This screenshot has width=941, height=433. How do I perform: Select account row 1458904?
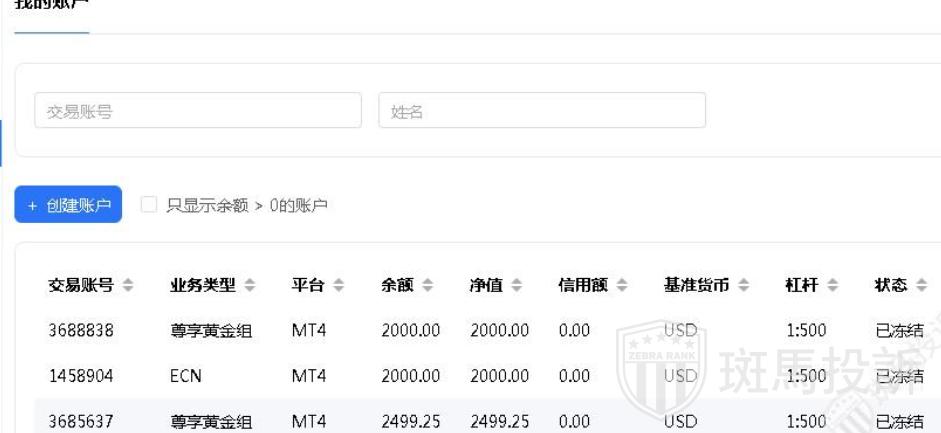click(81, 376)
